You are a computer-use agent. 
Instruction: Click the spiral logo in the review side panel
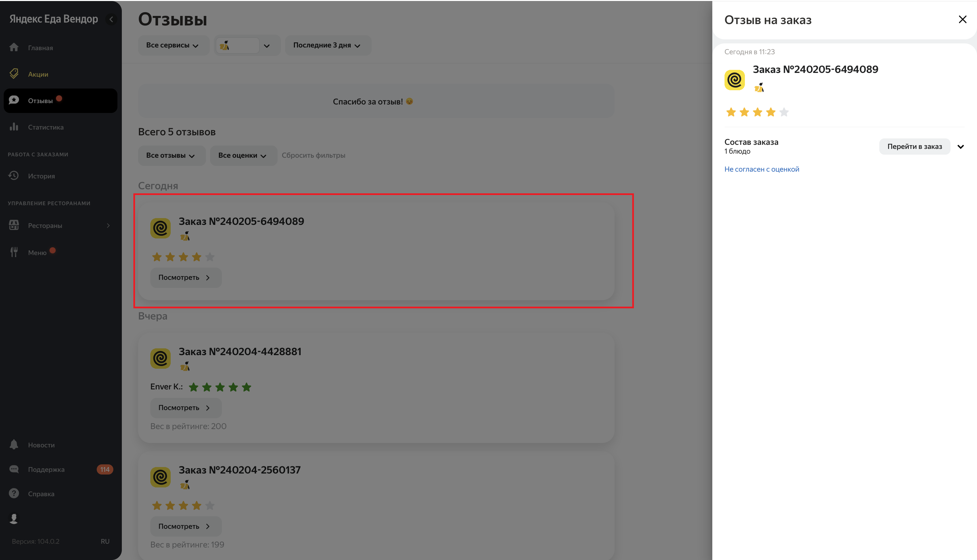(x=735, y=80)
